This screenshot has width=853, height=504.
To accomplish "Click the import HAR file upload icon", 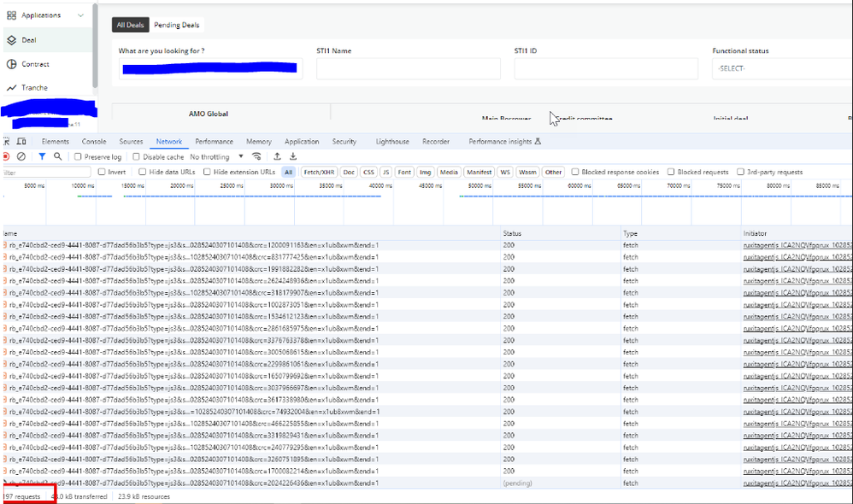I will click(x=277, y=157).
